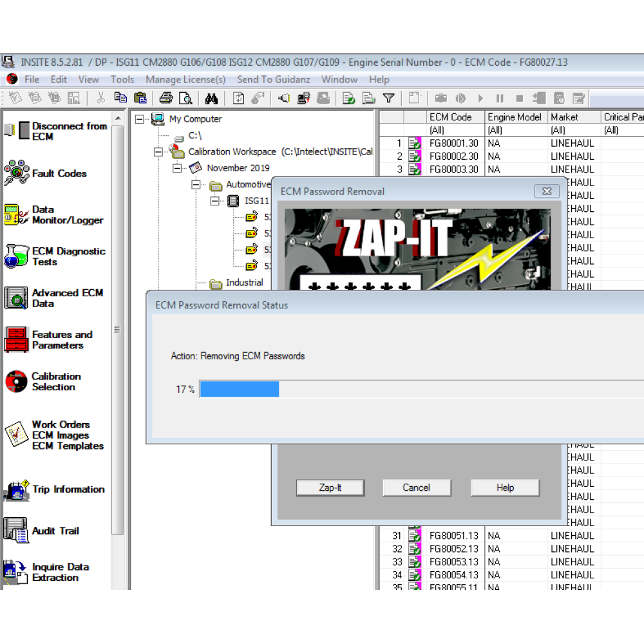This screenshot has width=644, height=644.
Task: Open the Help menu
Action: tap(379, 79)
